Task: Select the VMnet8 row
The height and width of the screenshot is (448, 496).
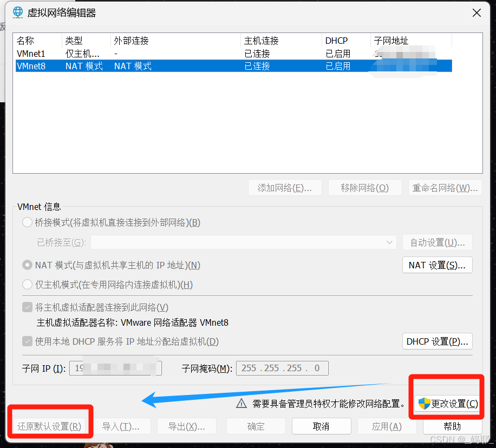Action: pos(234,66)
